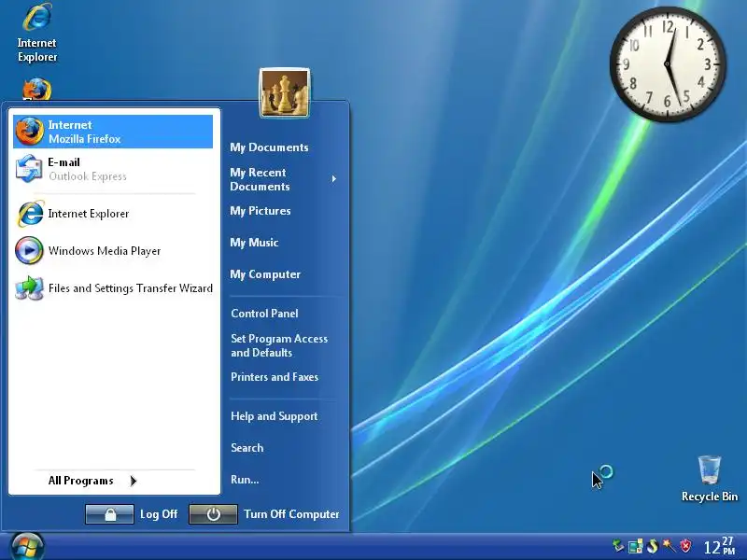
Task: Click the partially hidden Firefox desktop icon
Action: pyautogui.click(x=36, y=89)
